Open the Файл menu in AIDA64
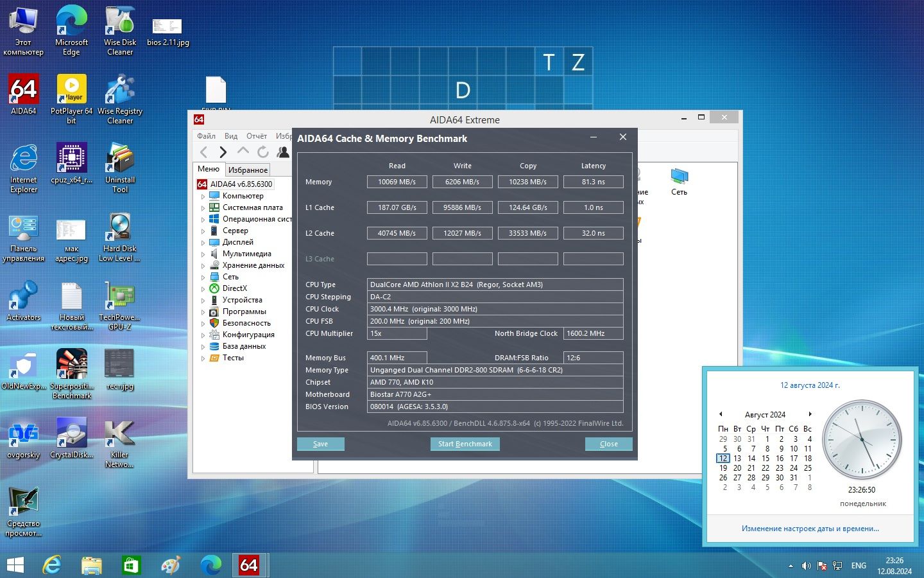Viewport: 924px width, 578px height. pos(206,136)
